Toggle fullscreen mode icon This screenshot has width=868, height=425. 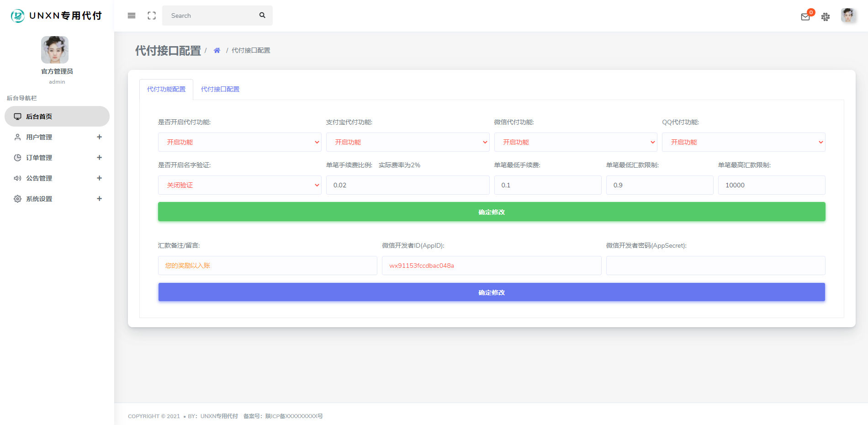(152, 16)
